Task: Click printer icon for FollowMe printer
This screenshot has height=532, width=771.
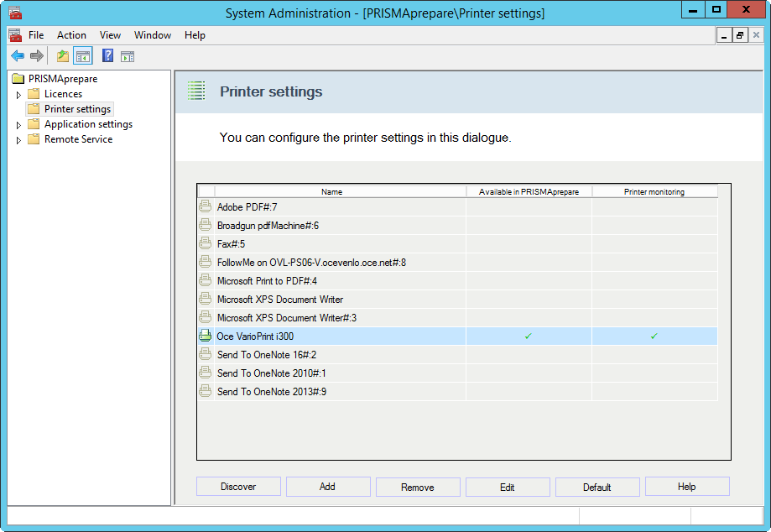Action: 205,262
